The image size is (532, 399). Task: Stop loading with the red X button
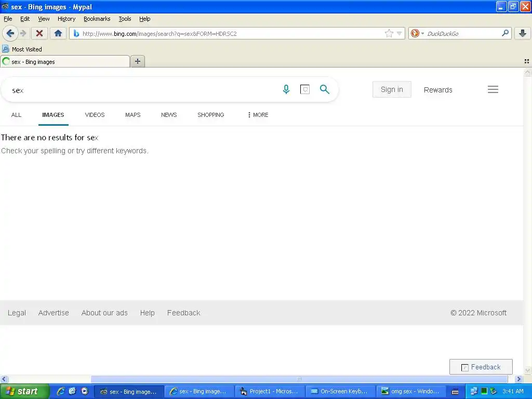pyautogui.click(x=39, y=33)
